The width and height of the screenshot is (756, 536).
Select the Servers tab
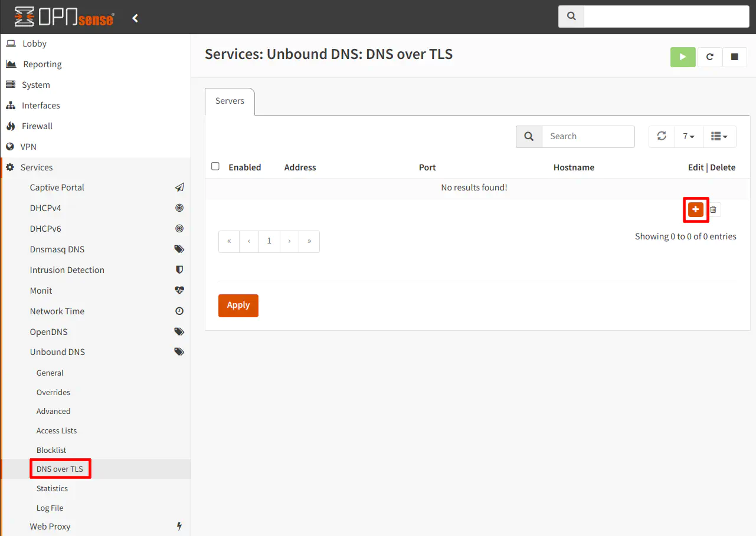(230, 101)
